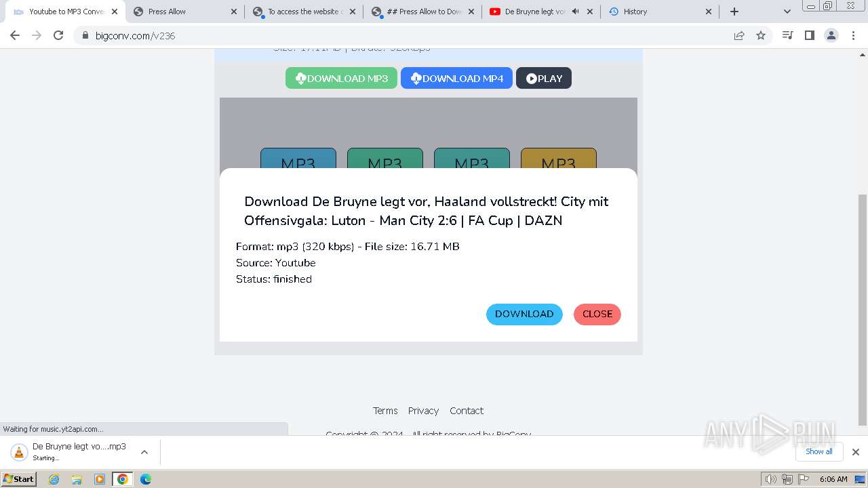This screenshot has width=868, height=488.
Task: Open the Privacy footer link
Action: click(423, 411)
